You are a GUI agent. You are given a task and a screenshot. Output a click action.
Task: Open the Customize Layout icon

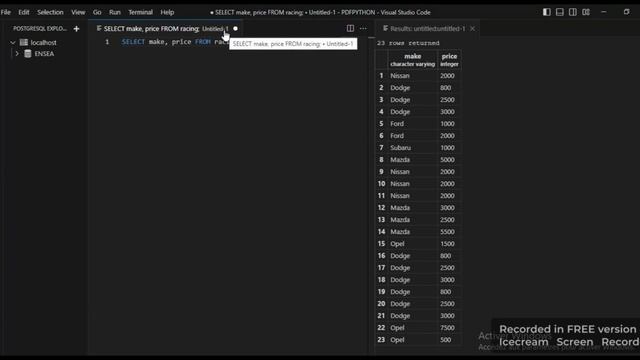586,12
